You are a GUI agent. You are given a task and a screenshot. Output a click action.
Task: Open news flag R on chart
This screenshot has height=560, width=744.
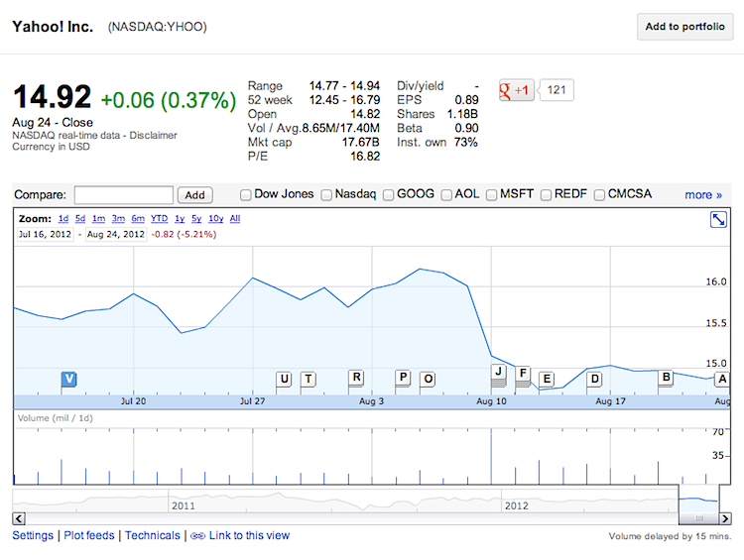(x=356, y=378)
